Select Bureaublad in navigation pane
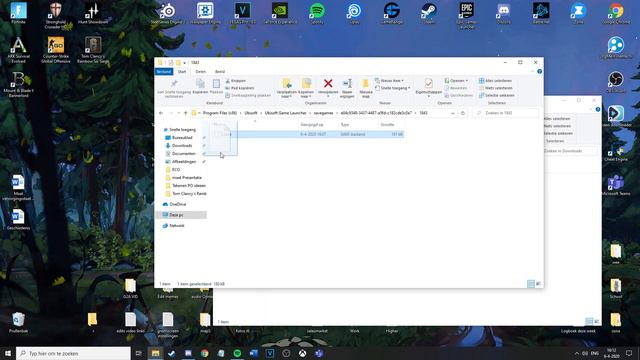This screenshot has height=360, width=640. click(x=182, y=138)
